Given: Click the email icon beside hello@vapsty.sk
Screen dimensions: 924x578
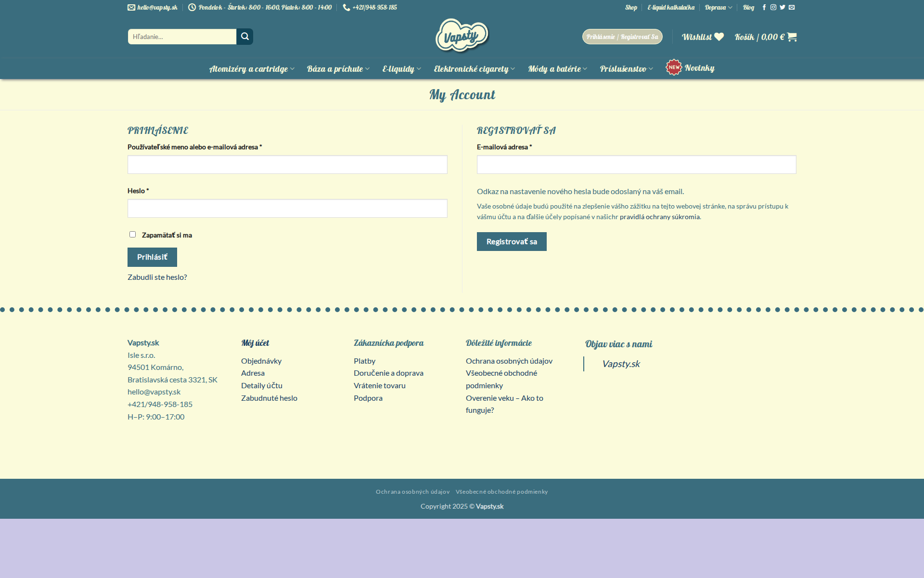Looking at the screenshot, I should pos(130,7).
